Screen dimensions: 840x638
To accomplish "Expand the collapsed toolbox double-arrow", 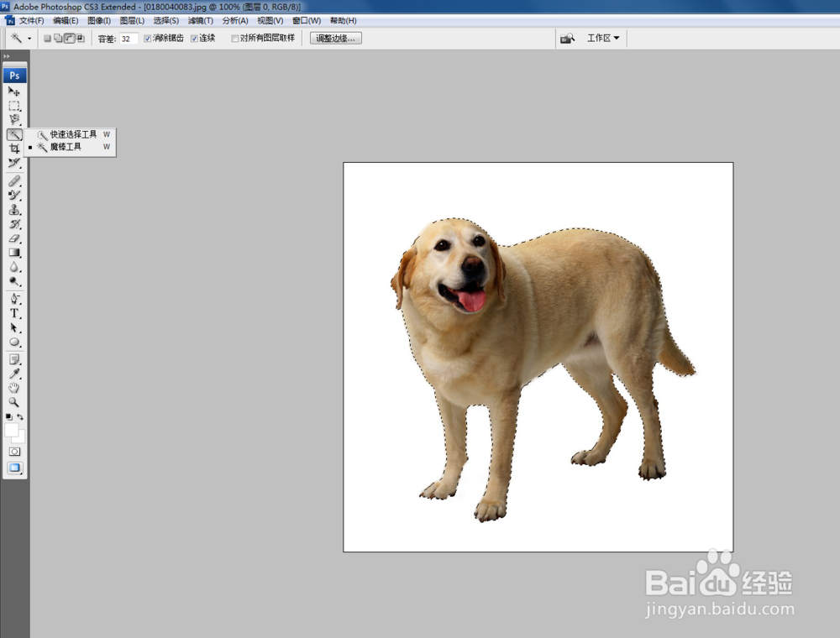I will click(x=6, y=56).
